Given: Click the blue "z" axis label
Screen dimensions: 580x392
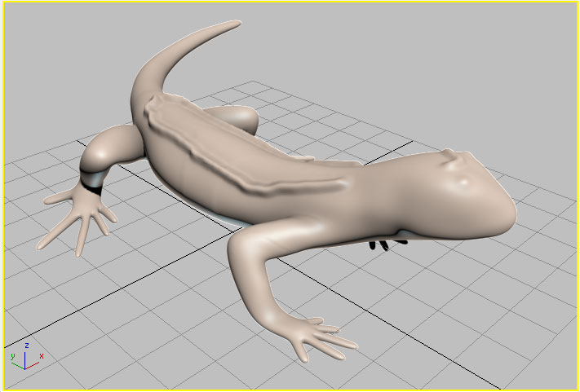Looking at the screenshot, I should [x=27, y=346].
